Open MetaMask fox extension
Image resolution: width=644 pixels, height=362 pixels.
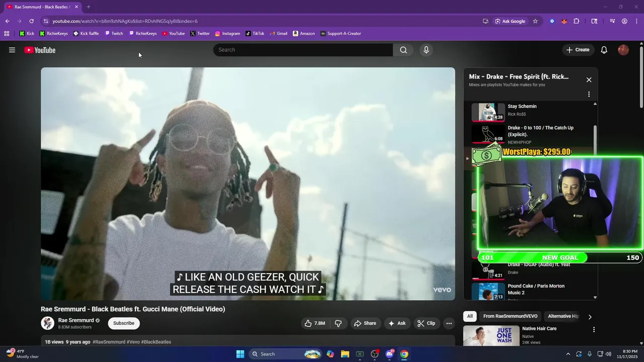[564, 21]
